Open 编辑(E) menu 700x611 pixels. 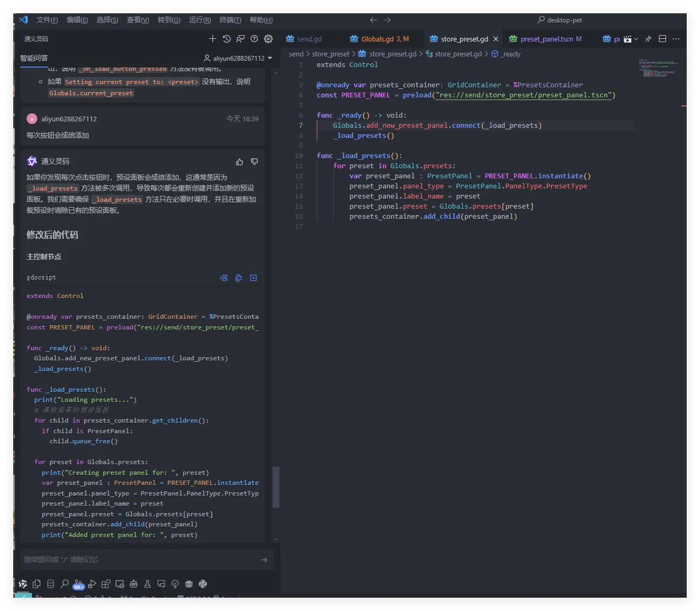(x=77, y=20)
